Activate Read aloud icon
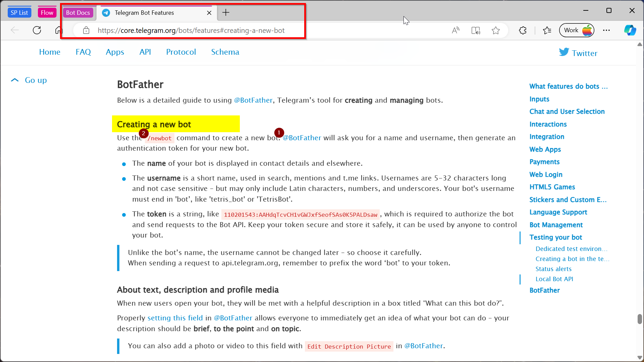 (x=455, y=31)
